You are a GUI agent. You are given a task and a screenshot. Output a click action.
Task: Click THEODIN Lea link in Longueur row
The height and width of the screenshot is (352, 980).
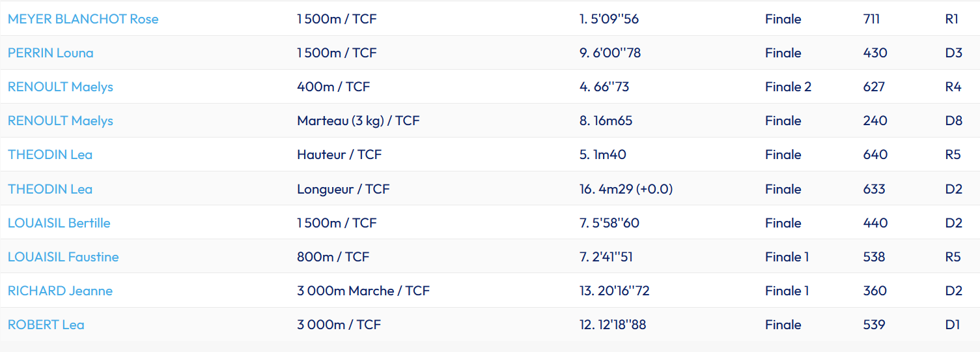click(49, 189)
